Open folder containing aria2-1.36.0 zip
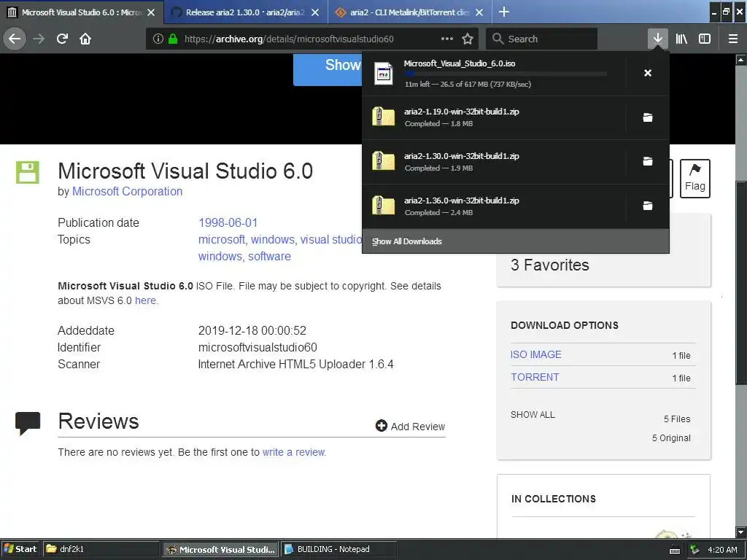 648,206
